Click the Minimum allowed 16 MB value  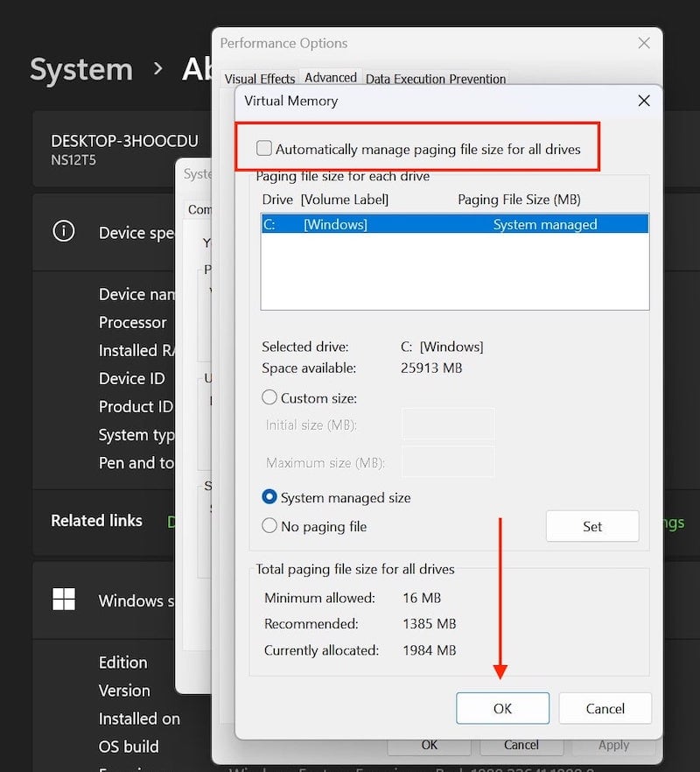422,598
